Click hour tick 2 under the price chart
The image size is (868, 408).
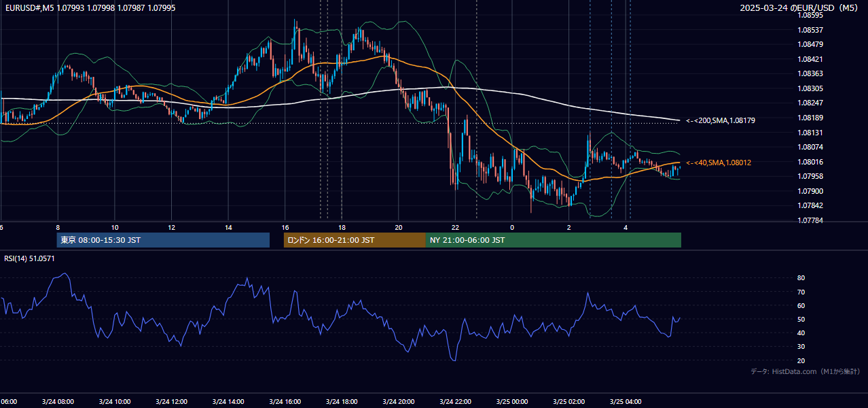(568, 227)
